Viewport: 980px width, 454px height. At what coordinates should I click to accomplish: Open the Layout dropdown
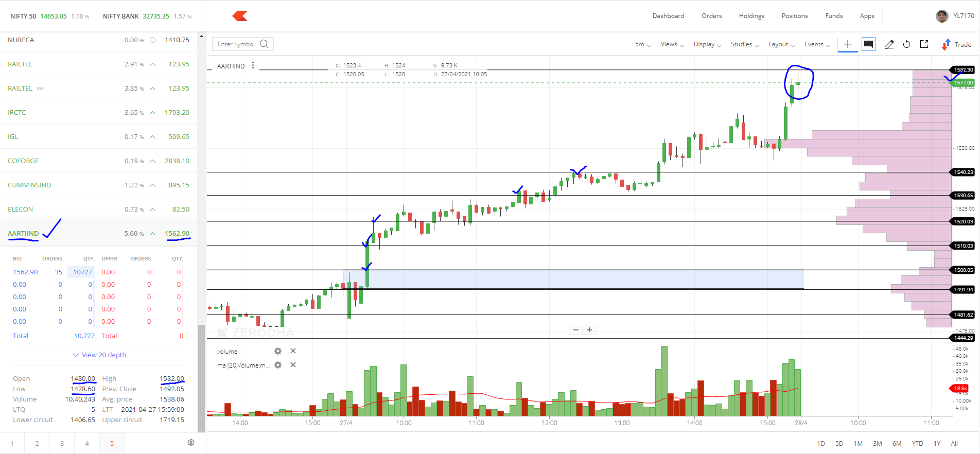coord(781,44)
